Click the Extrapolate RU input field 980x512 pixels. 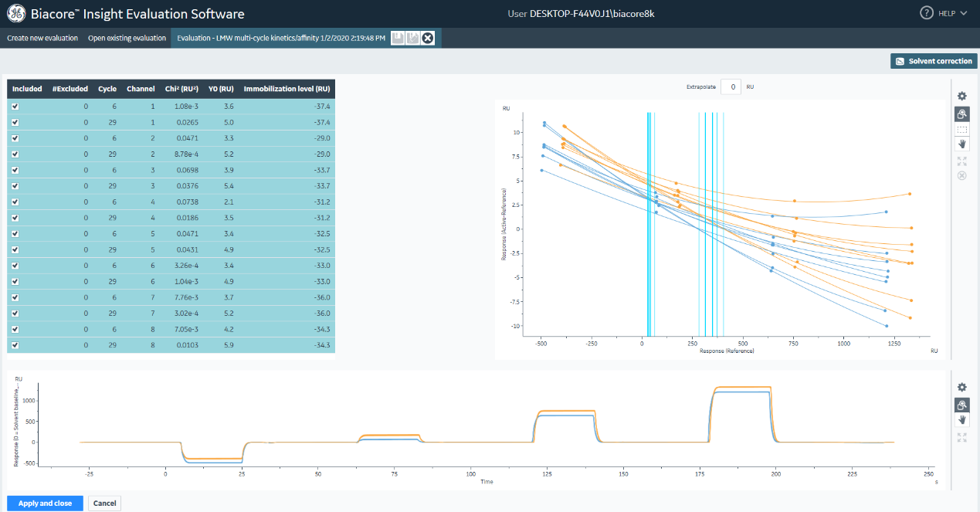click(x=731, y=87)
